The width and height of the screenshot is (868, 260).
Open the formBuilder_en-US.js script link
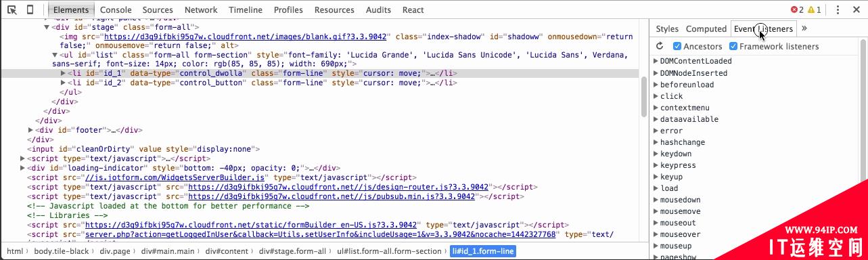[251, 225]
